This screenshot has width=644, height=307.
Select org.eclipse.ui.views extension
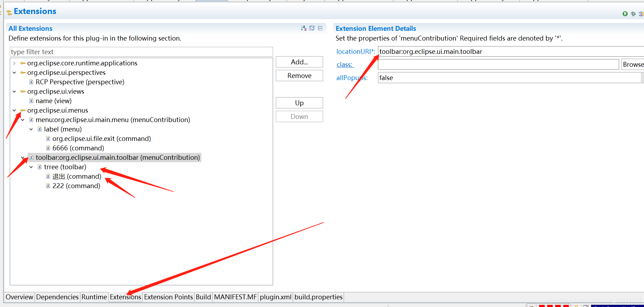[56, 92]
